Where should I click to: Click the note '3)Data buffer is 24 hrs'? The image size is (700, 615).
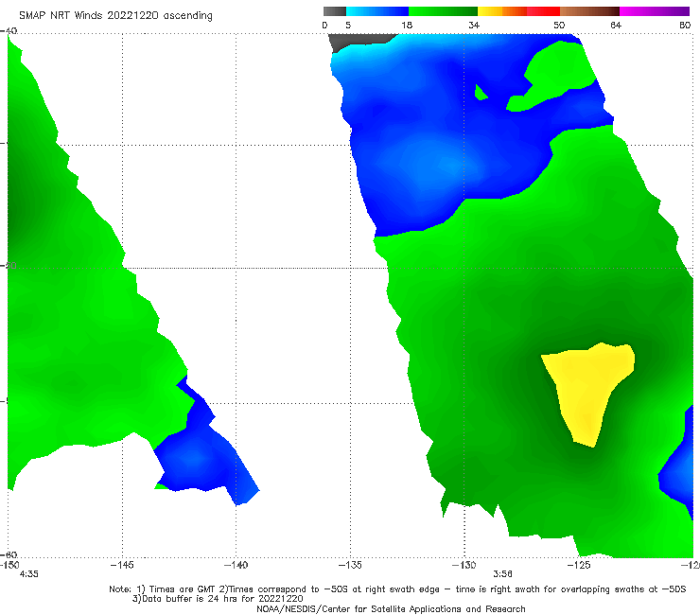(218, 599)
